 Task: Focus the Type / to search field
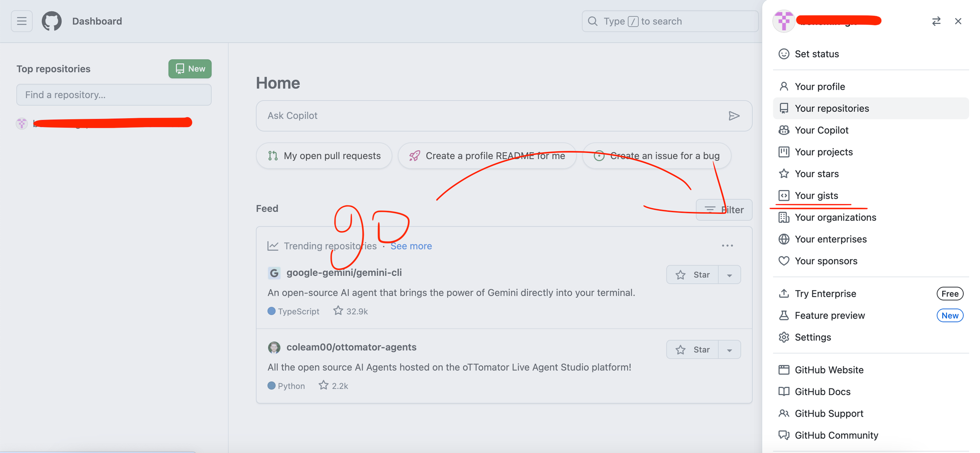tap(670, 21)
